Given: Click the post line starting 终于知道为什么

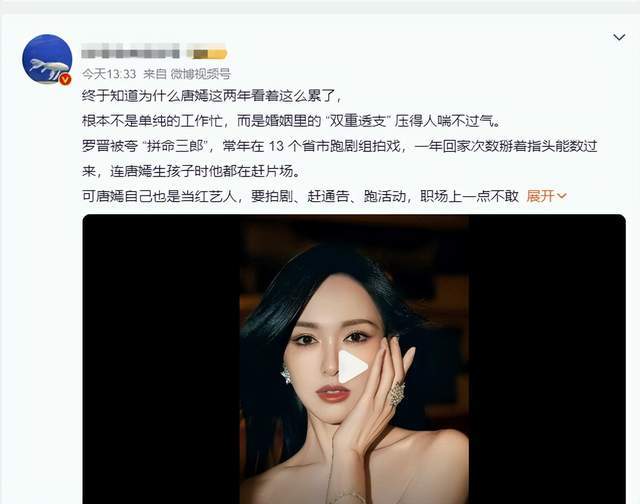Looking at the screenshot, I should 212,96.
